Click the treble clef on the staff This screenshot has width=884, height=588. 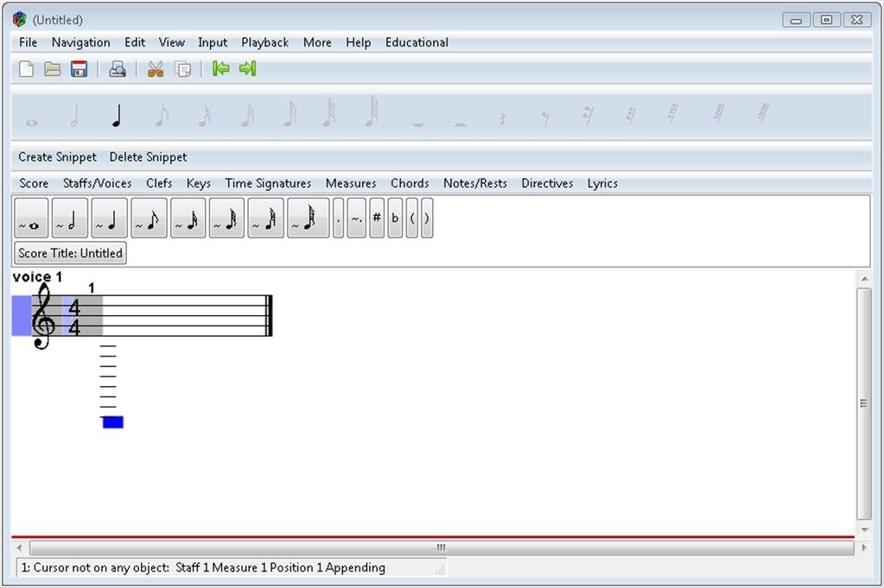43,316
